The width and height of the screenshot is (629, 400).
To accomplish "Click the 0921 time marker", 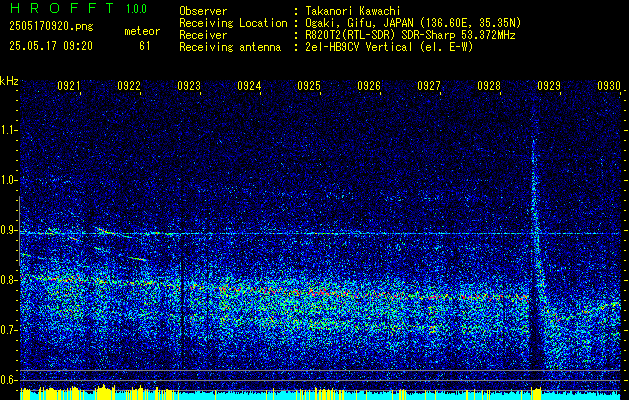I will click(x=69, y=86).
